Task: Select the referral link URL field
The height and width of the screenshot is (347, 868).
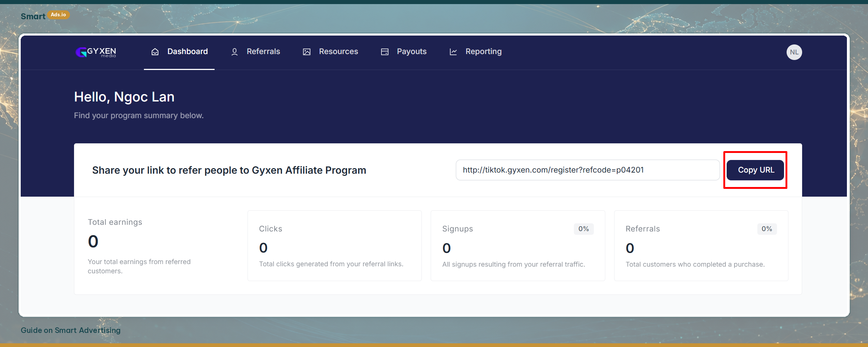Action: click(x=588, y=170)
